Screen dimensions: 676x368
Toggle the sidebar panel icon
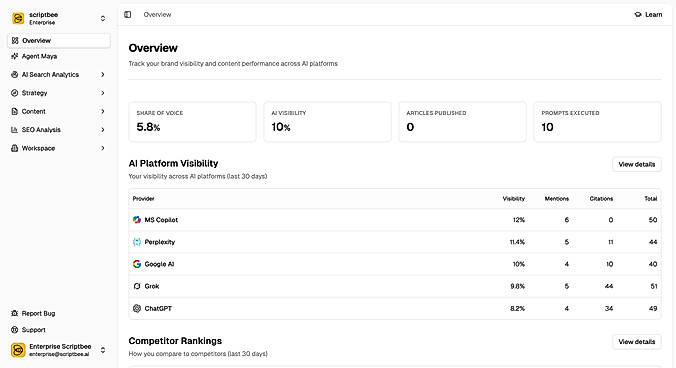pos(128,15)
